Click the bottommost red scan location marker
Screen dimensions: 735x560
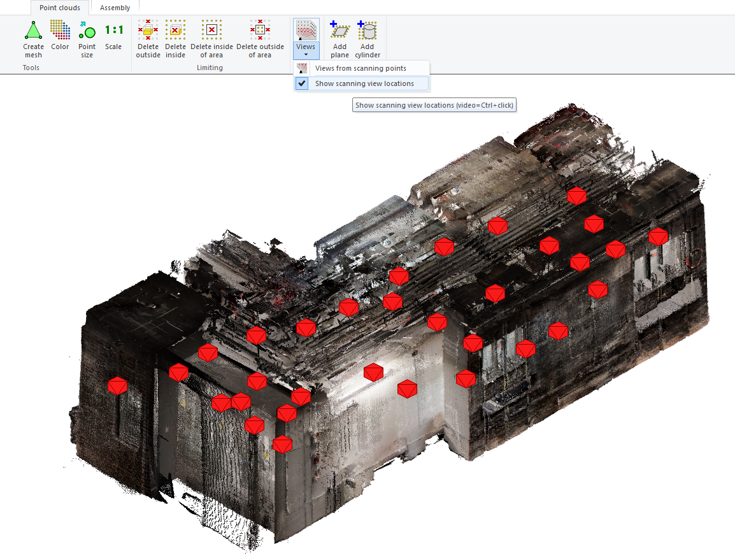click(x=282, y=444)
